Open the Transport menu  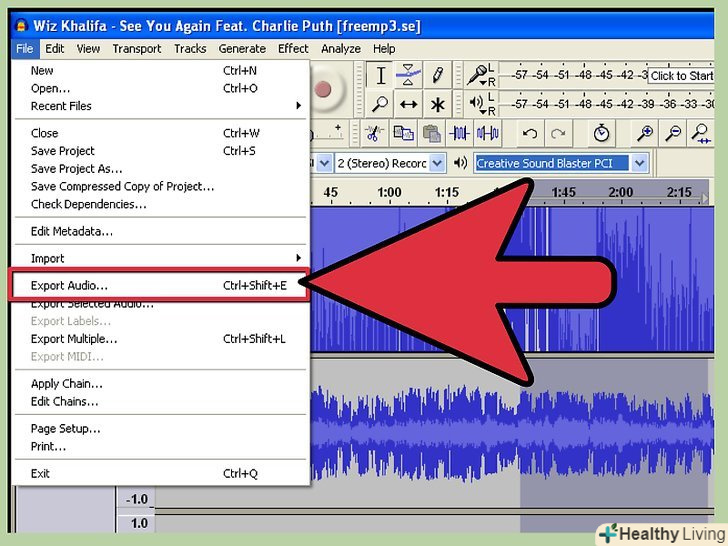(137, 49)
